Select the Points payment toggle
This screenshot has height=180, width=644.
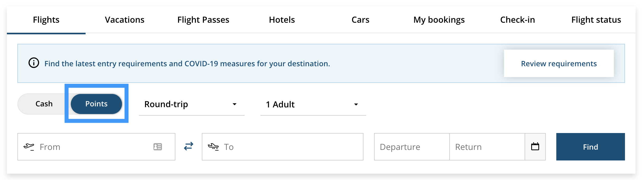click(x=96, y=104)
